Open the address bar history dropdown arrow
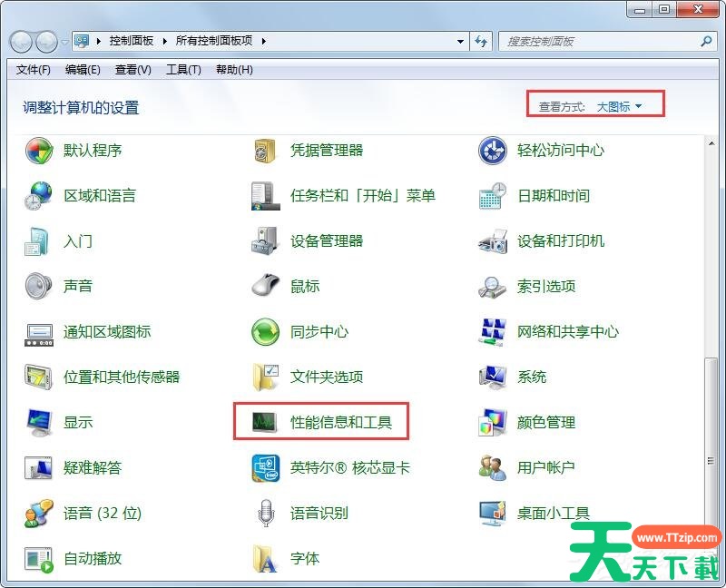Viewport: 726px width, 588px height. [460, 42]
